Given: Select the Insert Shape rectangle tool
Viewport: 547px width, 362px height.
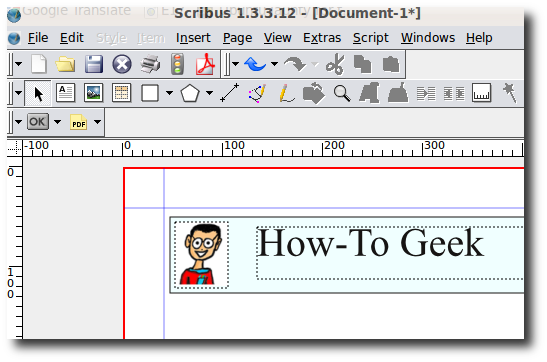Looking at the screenshot, I should (x=150, y=93).
